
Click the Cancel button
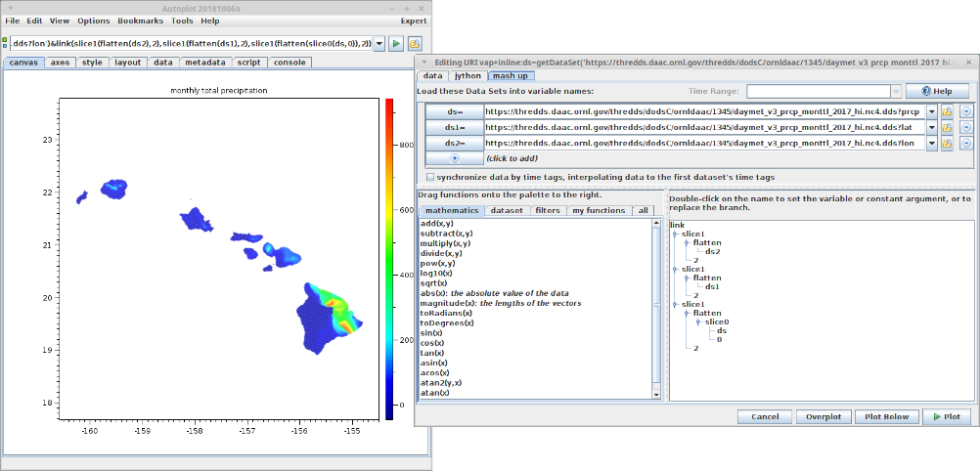(x=765, y=417)
